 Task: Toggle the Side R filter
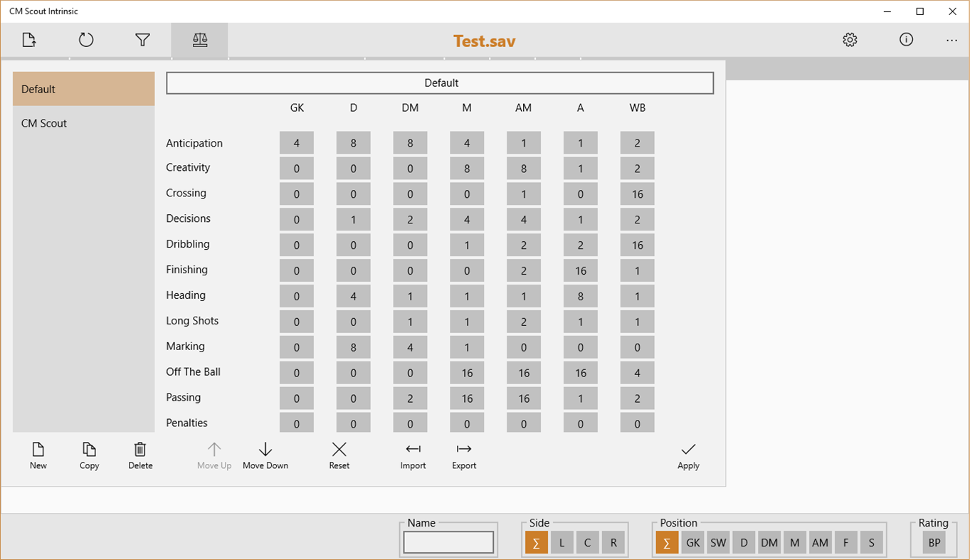click(613, 543)
